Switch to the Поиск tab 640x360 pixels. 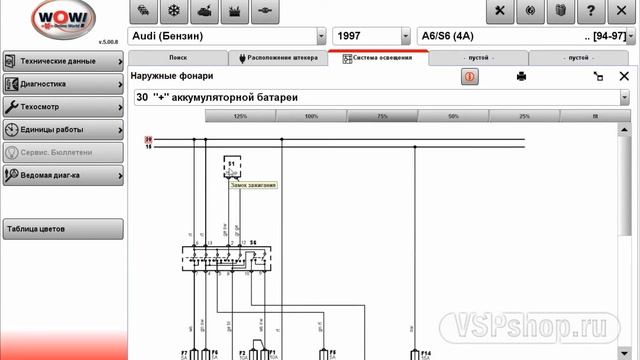point(178,58)
